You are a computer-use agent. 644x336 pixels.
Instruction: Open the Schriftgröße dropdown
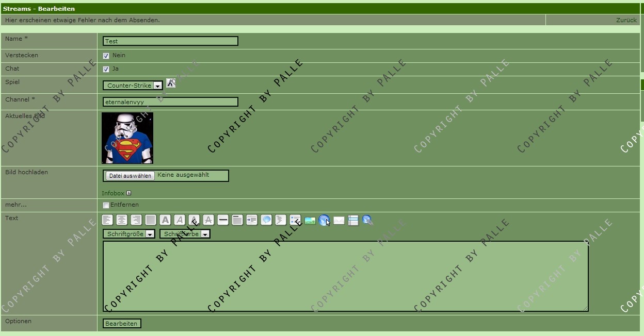pos(128,234)
